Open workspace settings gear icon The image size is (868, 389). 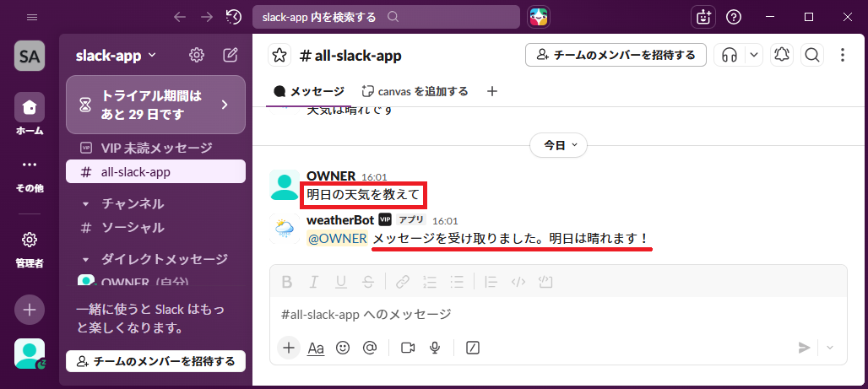(x=197, y=55)
